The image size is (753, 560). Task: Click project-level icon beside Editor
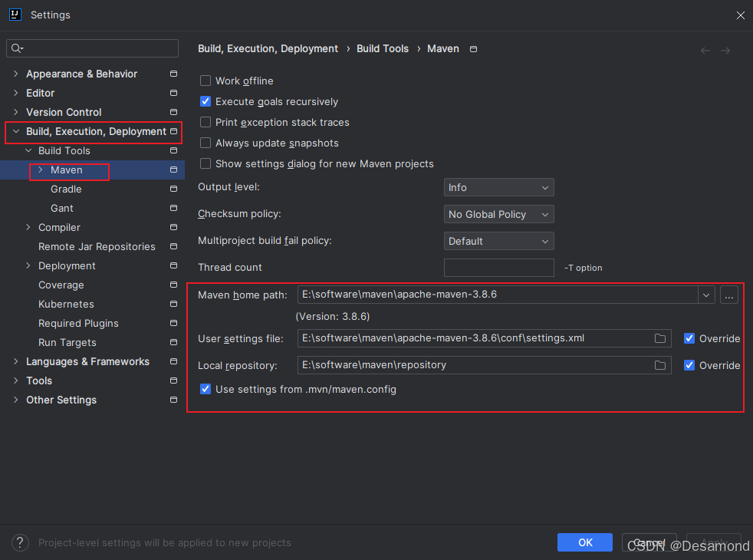173,93
